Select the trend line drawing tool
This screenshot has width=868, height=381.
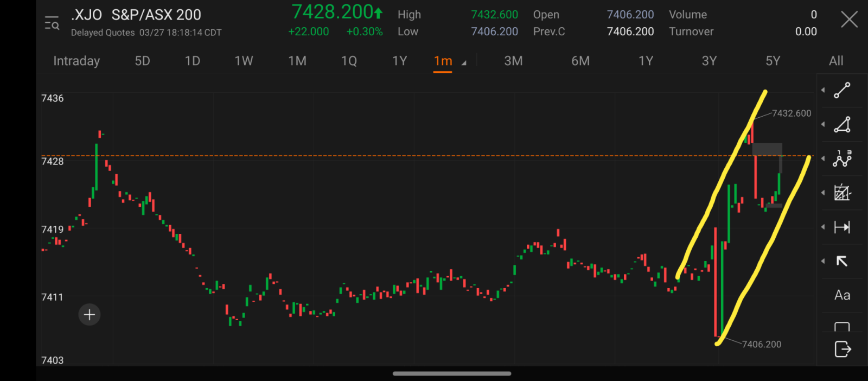pos(842,90)
